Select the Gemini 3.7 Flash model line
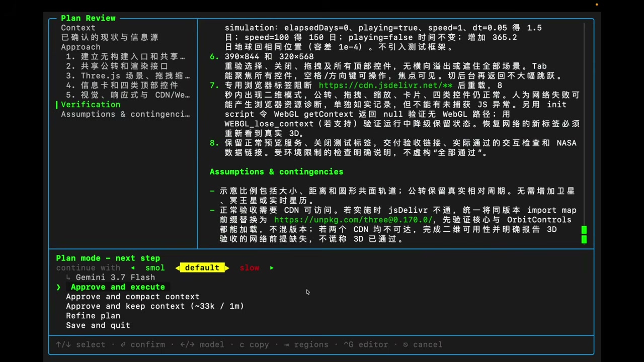Viewport: 644px width, 362px height. pos(115,278)
